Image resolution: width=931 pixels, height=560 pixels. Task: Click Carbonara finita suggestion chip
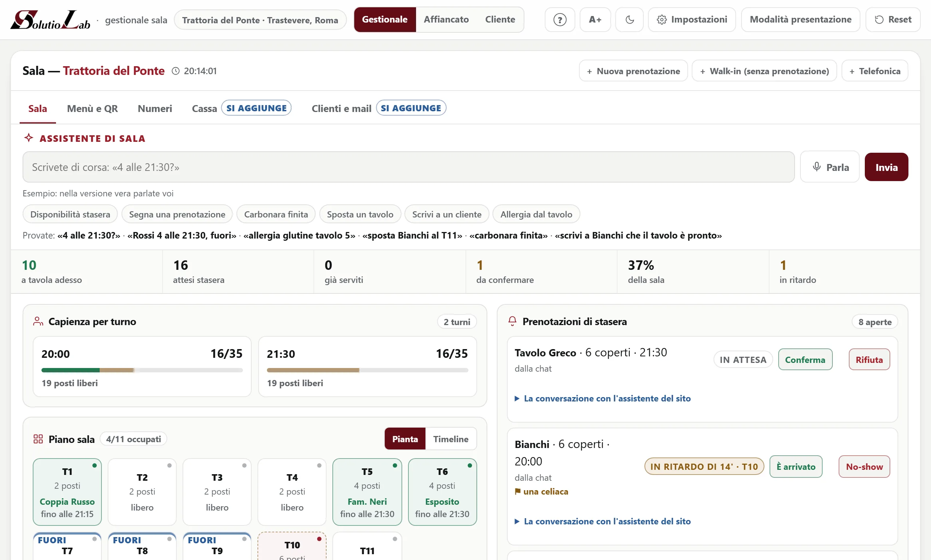(x=276, y=214)
